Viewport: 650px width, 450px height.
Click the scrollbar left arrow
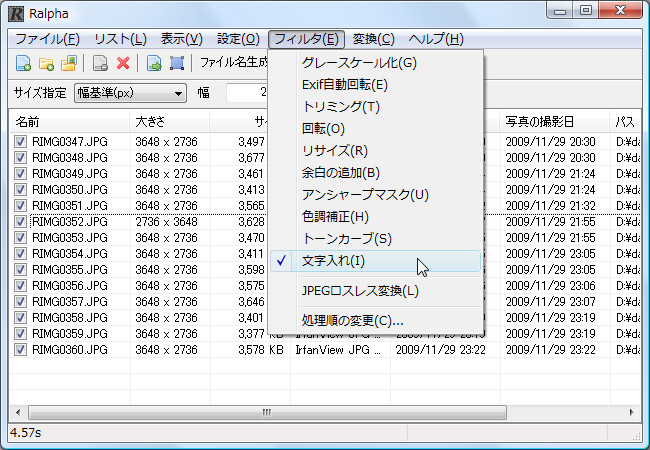18,412
